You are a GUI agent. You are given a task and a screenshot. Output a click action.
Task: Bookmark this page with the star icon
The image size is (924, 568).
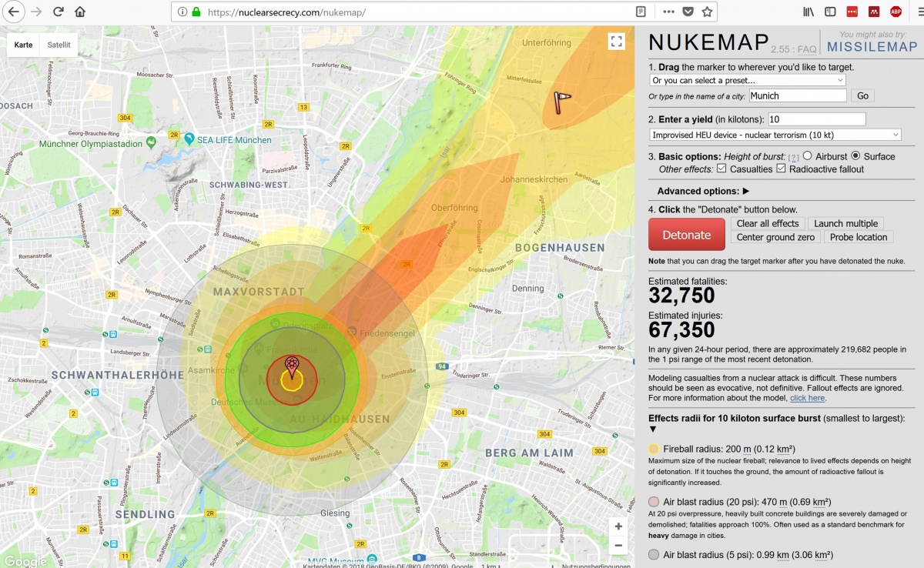(707, 12)
